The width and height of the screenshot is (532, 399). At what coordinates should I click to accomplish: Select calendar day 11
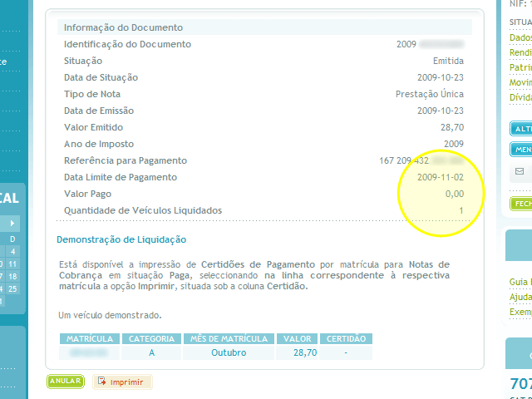(x=12, y=264)
